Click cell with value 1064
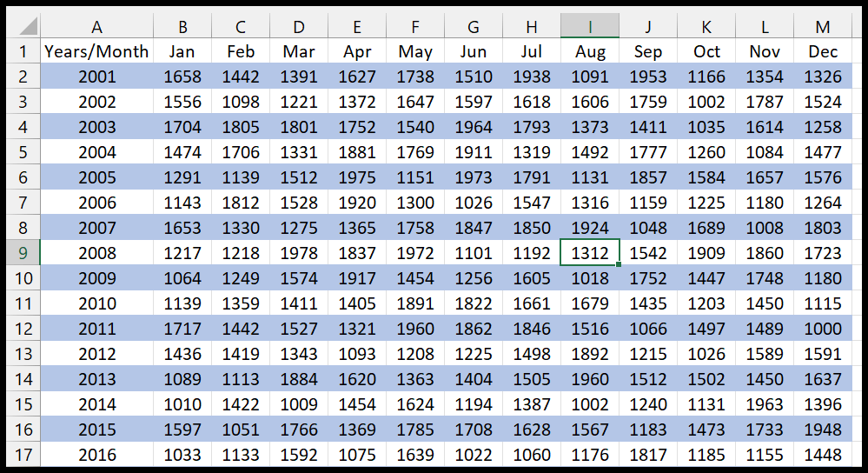 (x=182, y=278)
